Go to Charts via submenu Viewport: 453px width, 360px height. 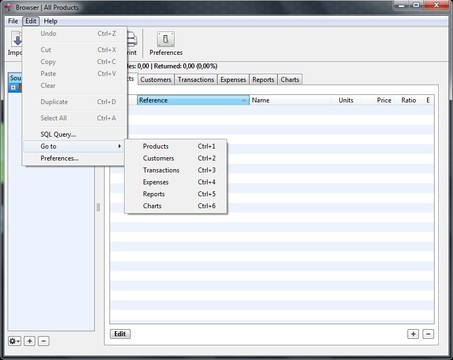point(176,206)
